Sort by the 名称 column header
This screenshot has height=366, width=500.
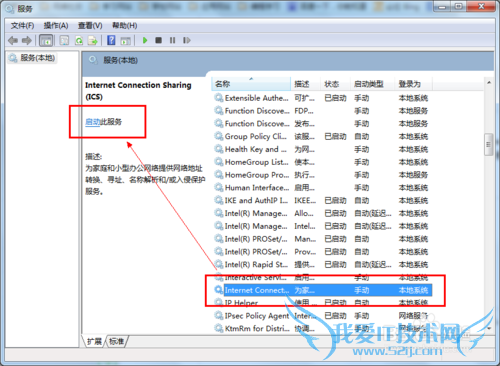coord(251,84)
